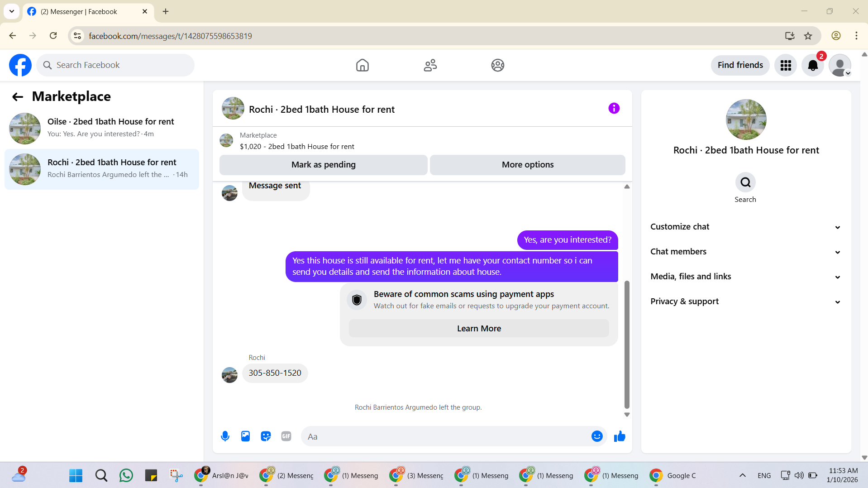This screenshot has width=868, height=488.
Task: Attach a photo using image icon
Action: point(245,436)
